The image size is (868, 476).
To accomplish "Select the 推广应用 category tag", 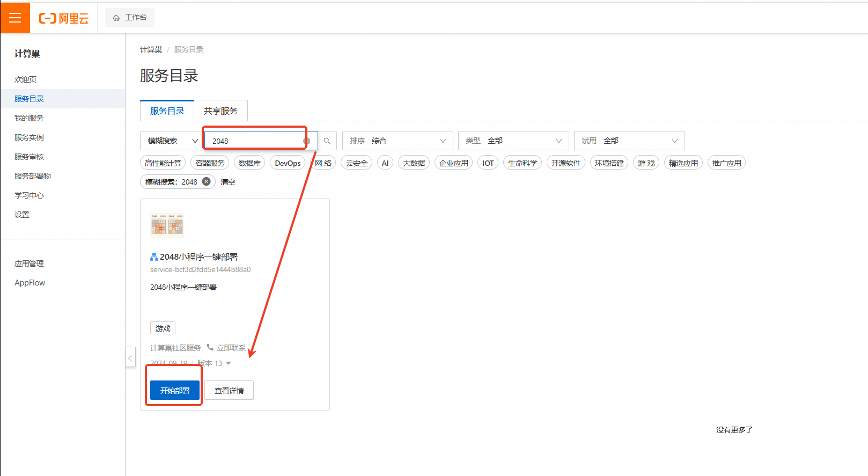I will [x=726, y=163].
